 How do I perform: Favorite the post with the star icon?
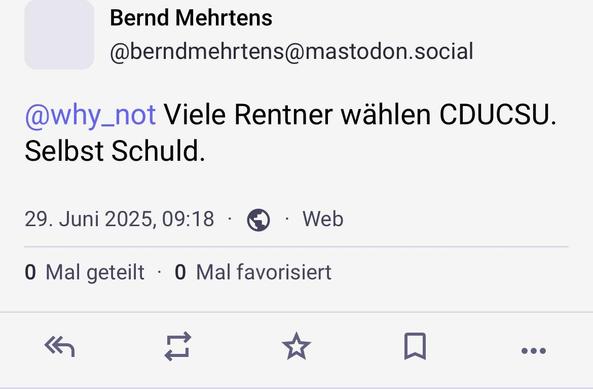[296, 346]
